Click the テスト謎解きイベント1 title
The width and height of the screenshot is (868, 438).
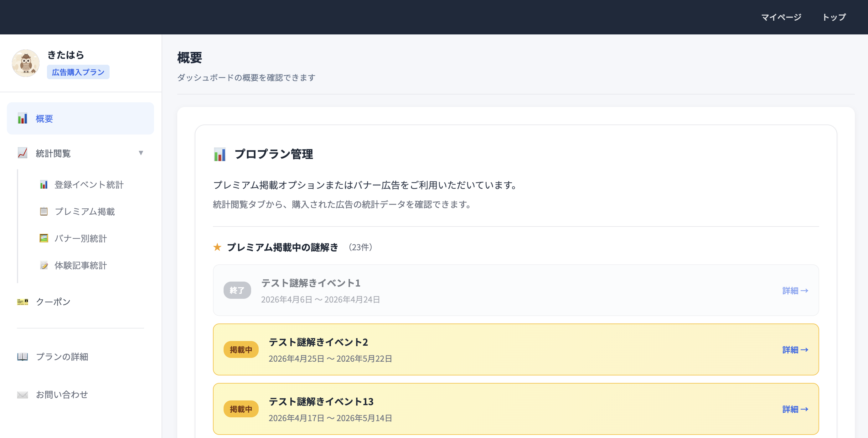(x=311, y=283)
